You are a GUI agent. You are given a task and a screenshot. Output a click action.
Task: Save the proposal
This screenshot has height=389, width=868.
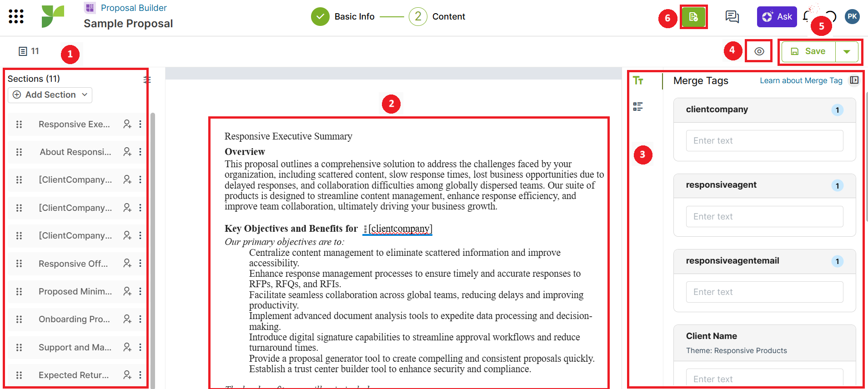pyautogui.click(x=808, y=51)
